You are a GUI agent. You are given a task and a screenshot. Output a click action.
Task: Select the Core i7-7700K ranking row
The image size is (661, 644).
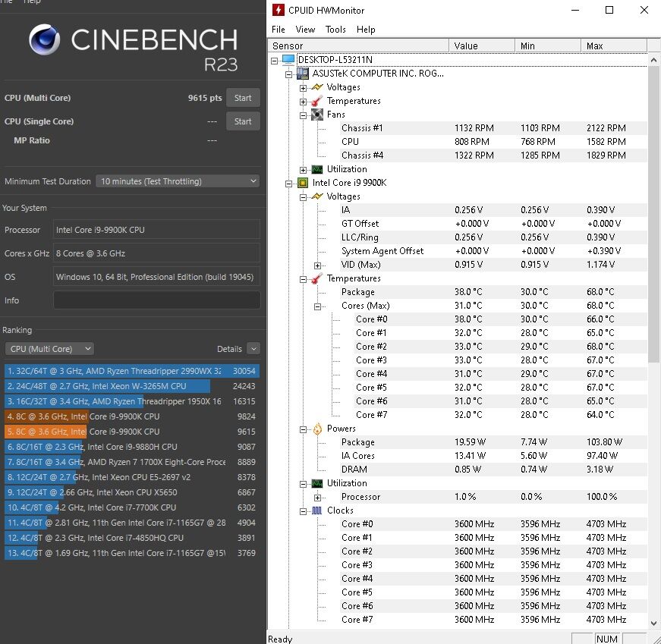click(x=132, y=507)
